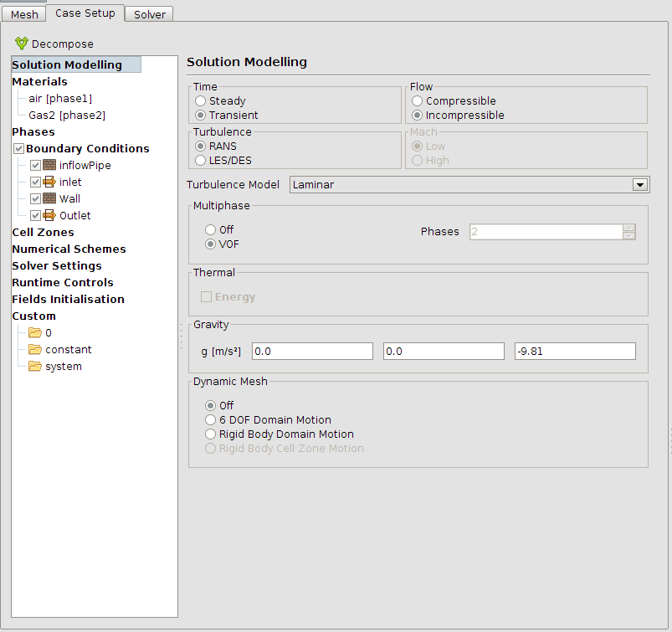Screen dimensions: 672x632
Task: Choose LES/DES turbulence option
Action: coord(200,161)
